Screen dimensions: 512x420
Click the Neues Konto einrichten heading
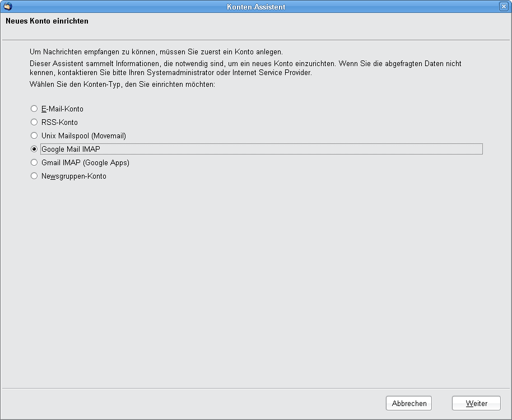[x=47, y=21]
